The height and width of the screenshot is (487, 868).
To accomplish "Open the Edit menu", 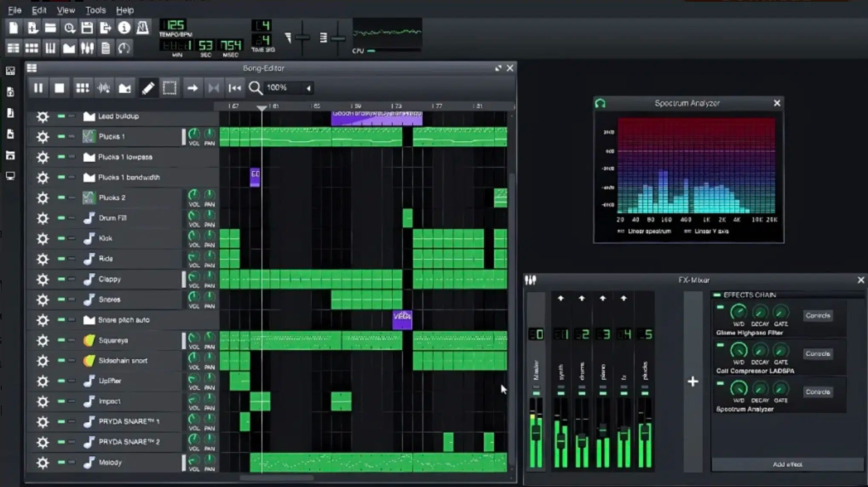I will tap(39, 10).
